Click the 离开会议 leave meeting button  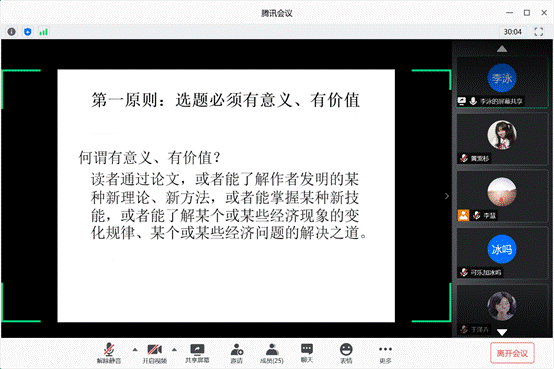512,353
